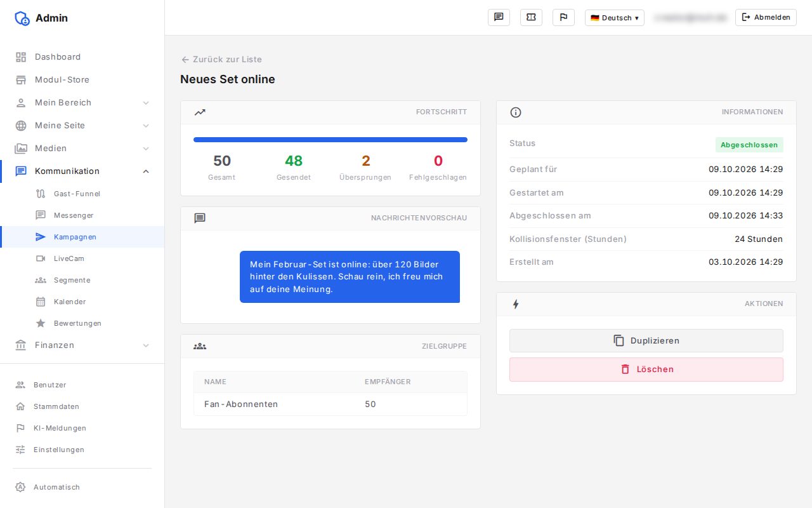Toggle the Automatisch theme mode

pyautogui.click(x=82, y=487)
